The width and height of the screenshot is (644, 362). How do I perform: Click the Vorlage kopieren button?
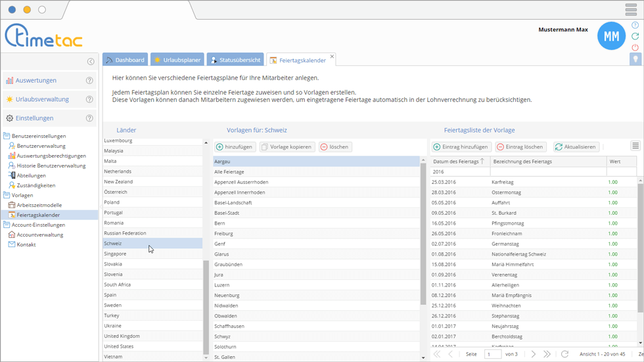click(287, 147)
